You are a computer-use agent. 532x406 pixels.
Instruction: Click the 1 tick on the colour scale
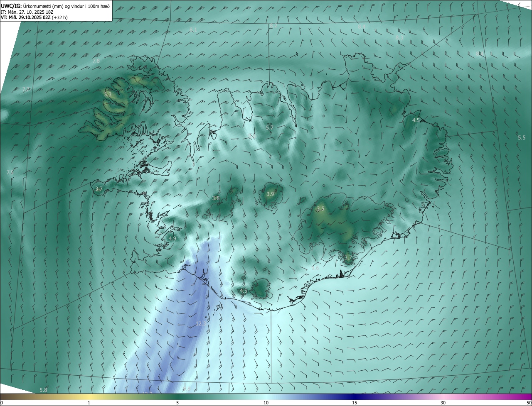coord(89,403)
